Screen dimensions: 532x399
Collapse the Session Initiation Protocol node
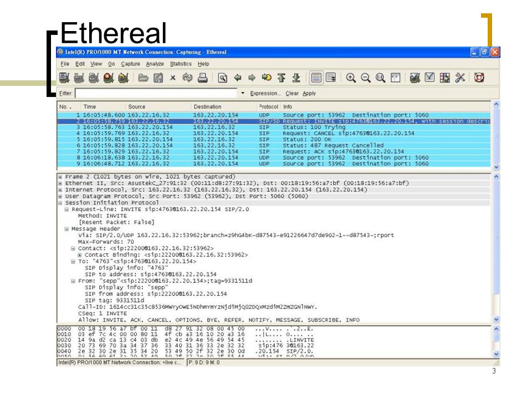(x=60, y=203)
